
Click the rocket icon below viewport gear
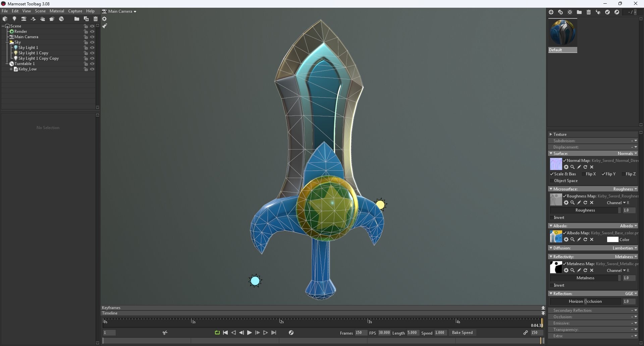pyautogui.click(x=104, y=26)
